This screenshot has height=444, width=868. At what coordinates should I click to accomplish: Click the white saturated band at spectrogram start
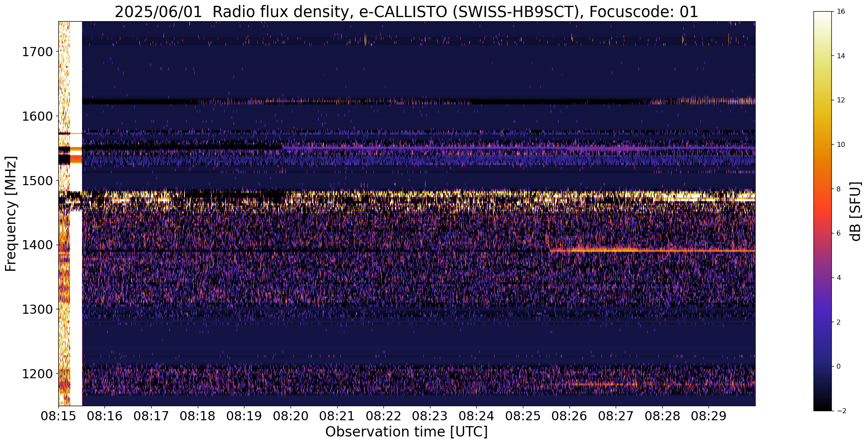76,213
